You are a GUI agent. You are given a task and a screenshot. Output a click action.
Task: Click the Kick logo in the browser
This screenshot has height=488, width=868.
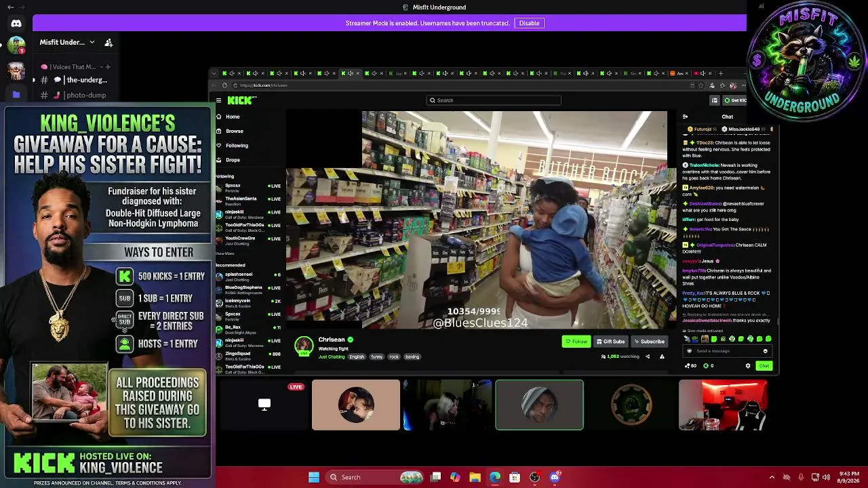tap(241, 100)
